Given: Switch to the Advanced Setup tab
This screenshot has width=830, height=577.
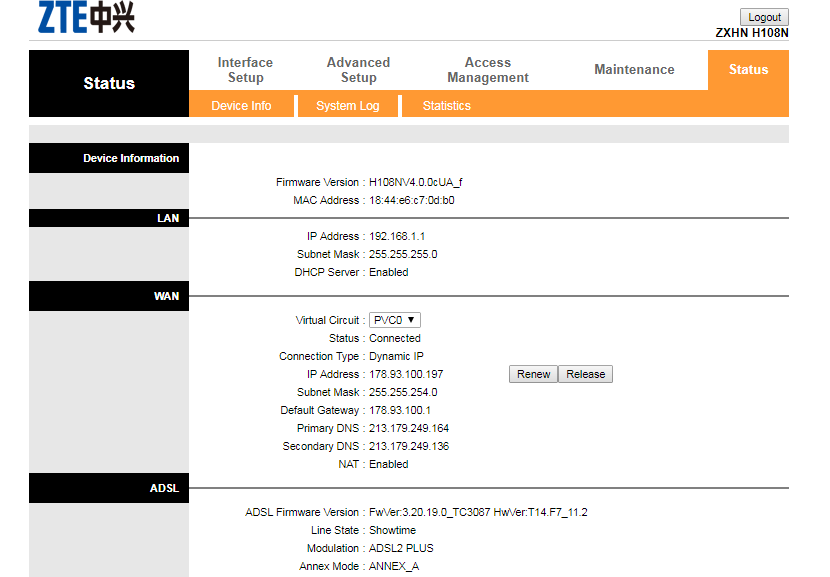Looking at the screenshot, I should point(358,70).
